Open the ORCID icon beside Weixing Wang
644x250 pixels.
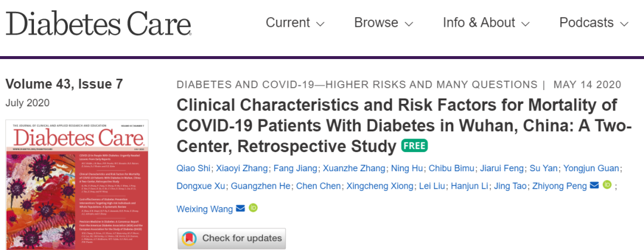click(x=253, y=208)
